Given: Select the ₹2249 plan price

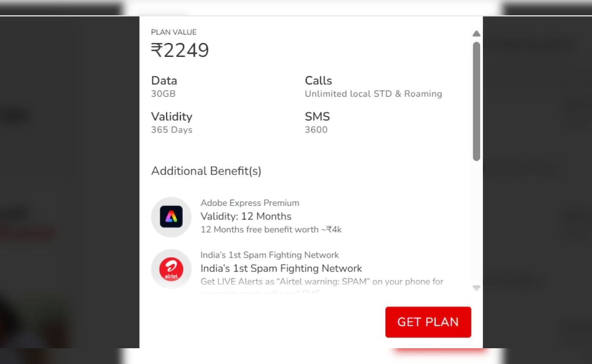Looking at the screenshot, I should (180, 50).
